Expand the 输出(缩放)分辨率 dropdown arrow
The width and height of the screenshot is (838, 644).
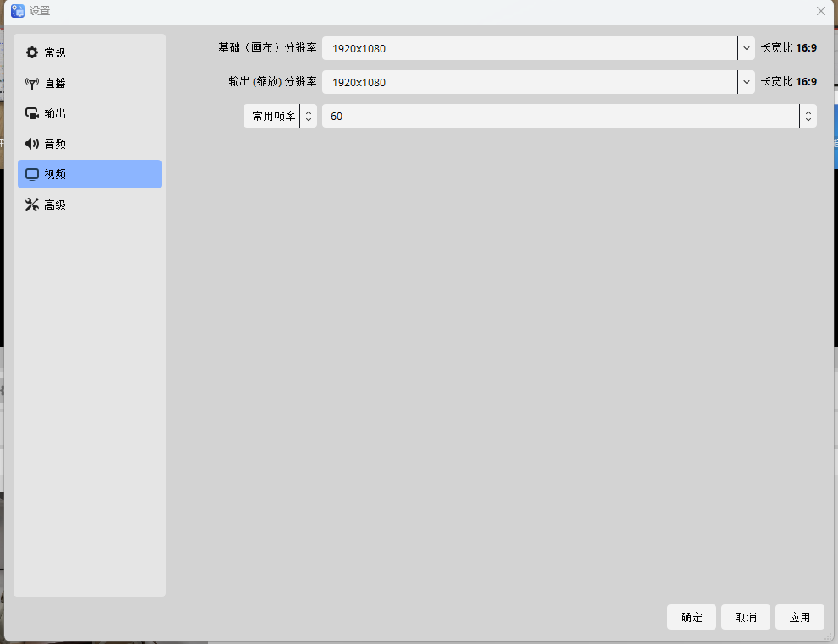[746, 82]
